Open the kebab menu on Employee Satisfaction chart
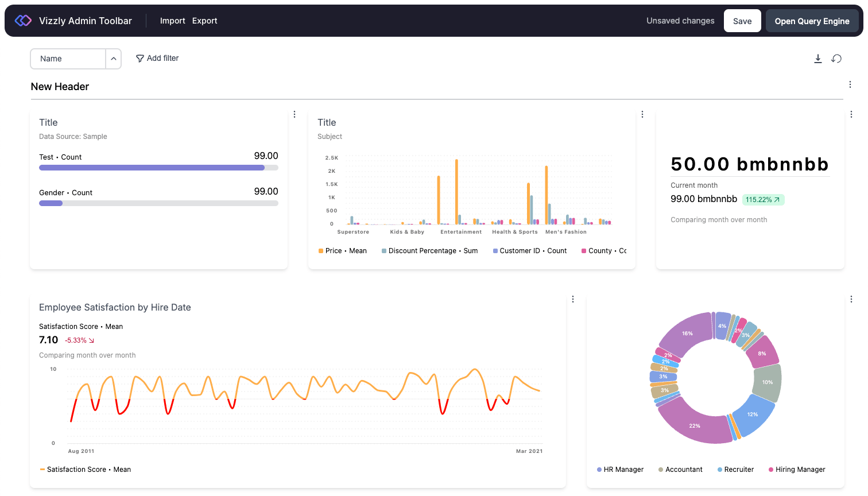The width and height of the screenshot is (868, 496). 572,299
